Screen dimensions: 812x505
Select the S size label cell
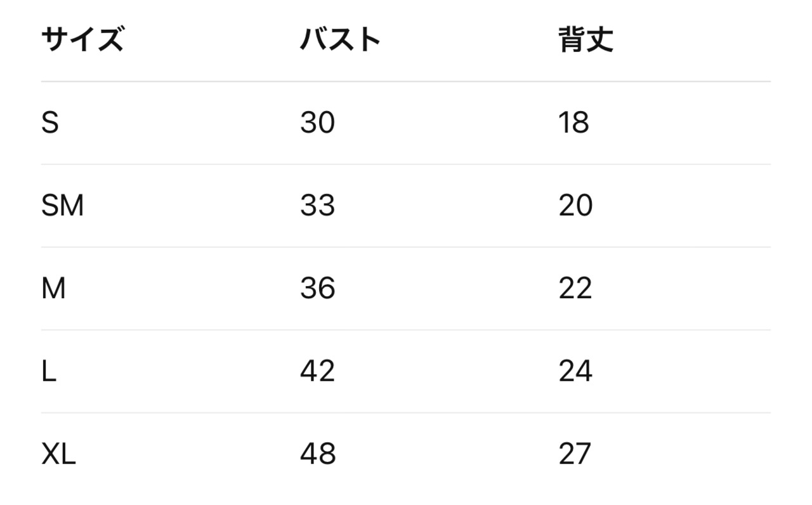[50, 122]
